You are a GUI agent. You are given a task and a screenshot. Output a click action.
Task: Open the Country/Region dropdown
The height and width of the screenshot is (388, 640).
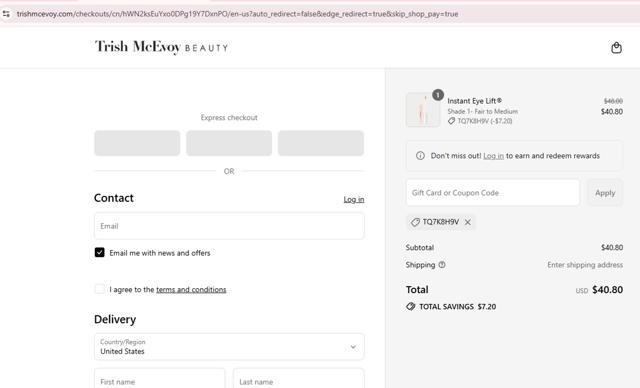tap(229, 347)
